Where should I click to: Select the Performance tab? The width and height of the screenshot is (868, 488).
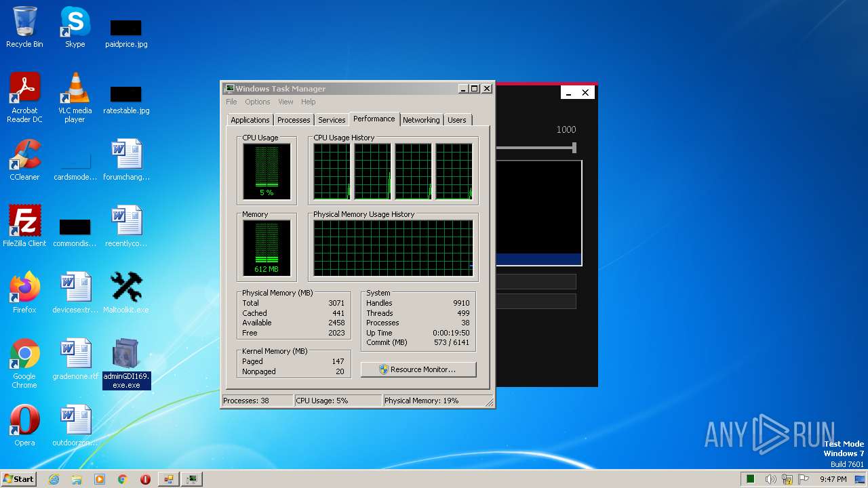(x=374, y=119)
